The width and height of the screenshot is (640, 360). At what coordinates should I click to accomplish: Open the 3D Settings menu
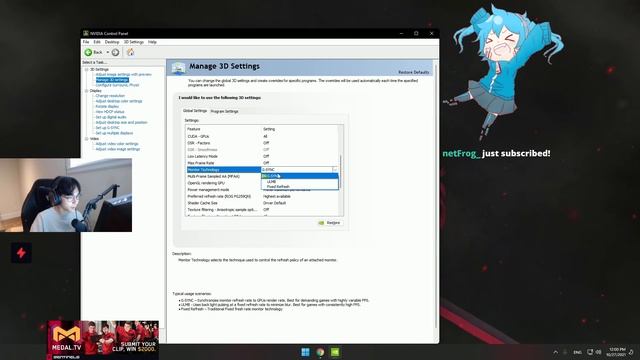pos(133,42)
